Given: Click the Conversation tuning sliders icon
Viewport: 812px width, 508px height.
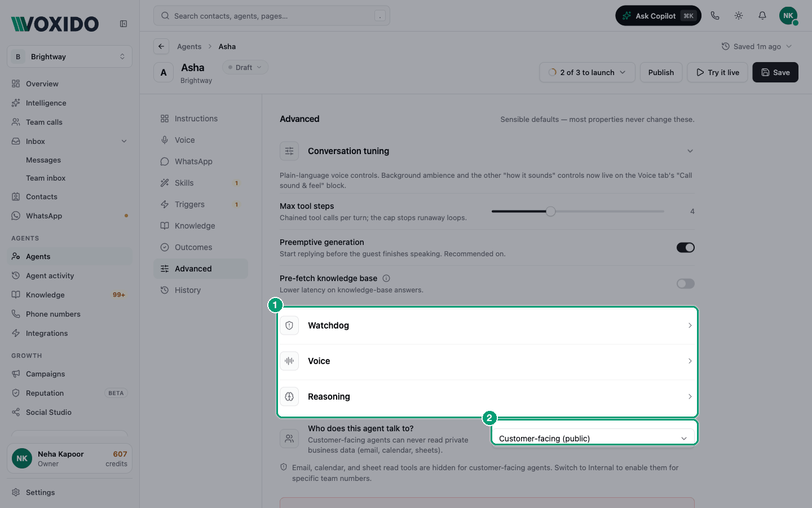Looking at the screenshot, I should click(x=289, y=151).
